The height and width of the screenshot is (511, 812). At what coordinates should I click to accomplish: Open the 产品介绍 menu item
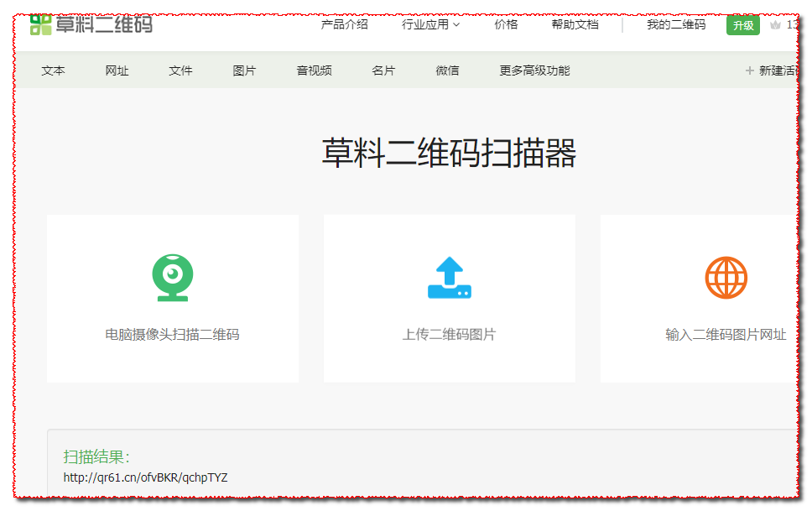pos(344,24)
